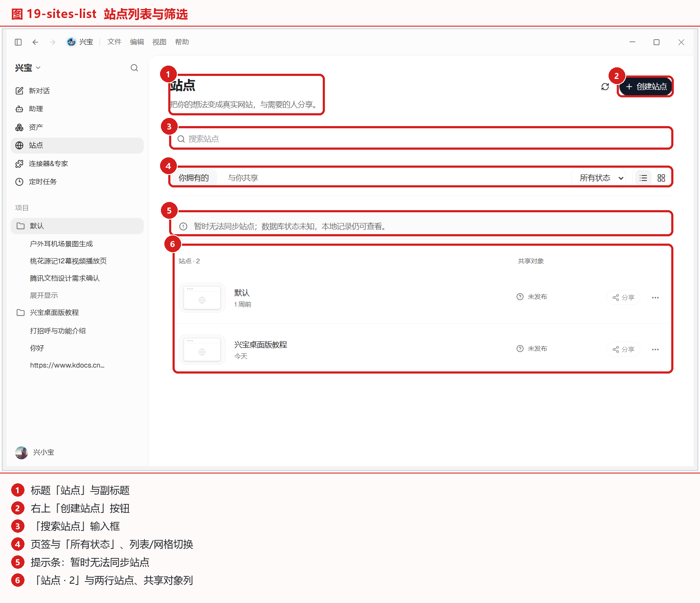Screen dimensions: 700x603
Task: Click the 创建站点 button
Action: point(645,87)
